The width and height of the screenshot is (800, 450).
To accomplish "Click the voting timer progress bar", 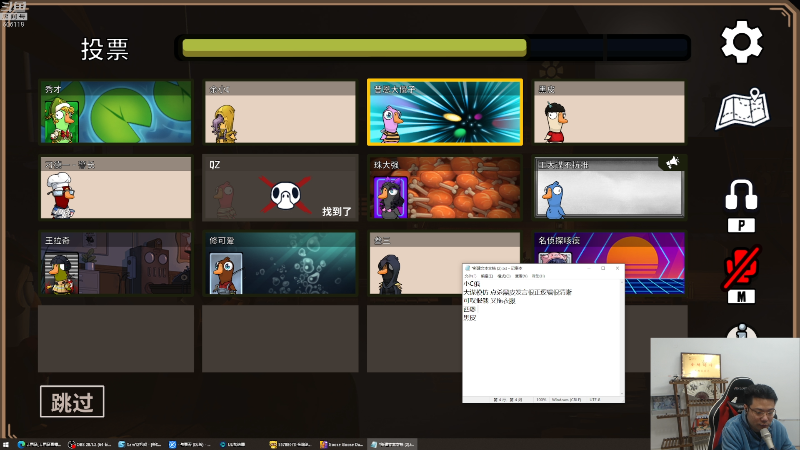I will [x=433, y=48].
